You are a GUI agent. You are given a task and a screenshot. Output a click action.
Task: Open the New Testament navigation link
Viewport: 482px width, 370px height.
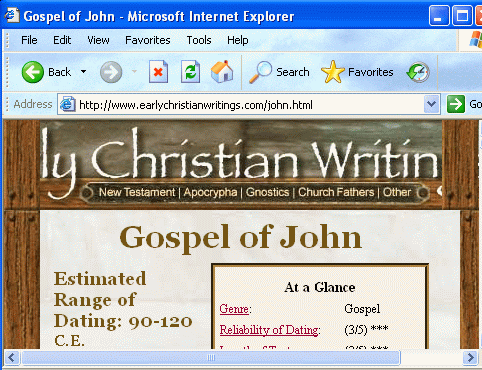tap(137, 192)
